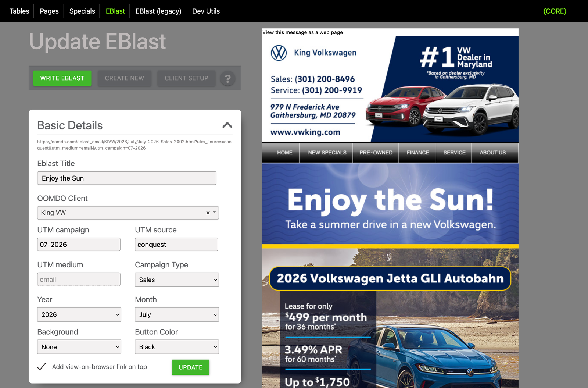Click the UTM source field
Image resolution: width=588 pixels, height=388 pixels.
point(176,244)
